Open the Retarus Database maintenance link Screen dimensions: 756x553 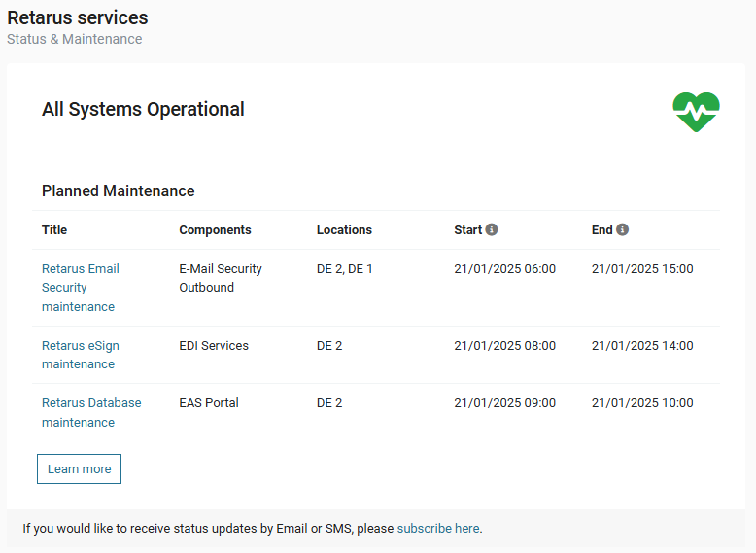point(90,412)
